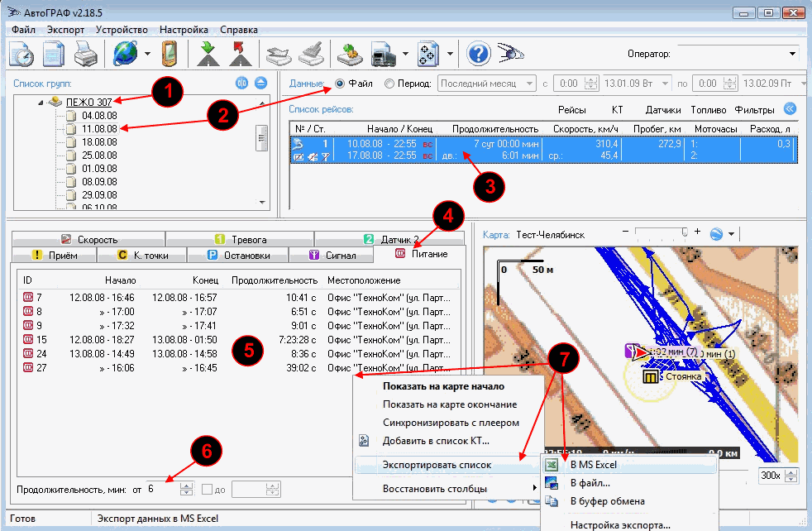Click the green down arrow road icon

click(207, 54)
